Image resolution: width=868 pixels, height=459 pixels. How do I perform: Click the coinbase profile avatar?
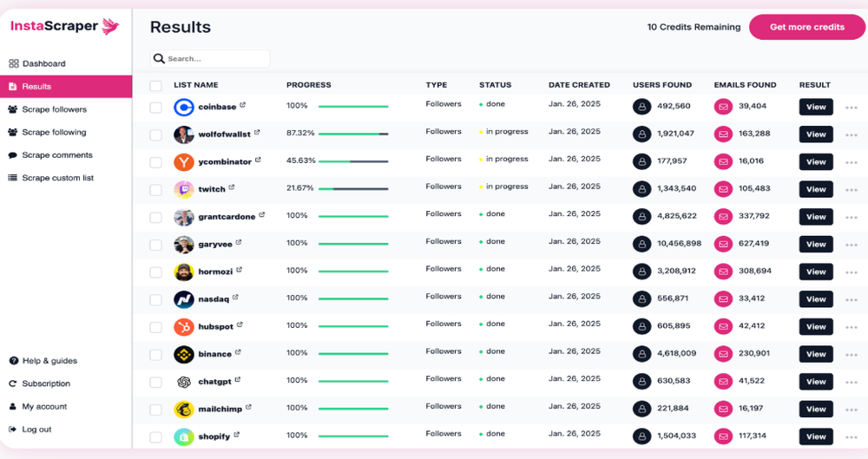(x=184, y=107)
